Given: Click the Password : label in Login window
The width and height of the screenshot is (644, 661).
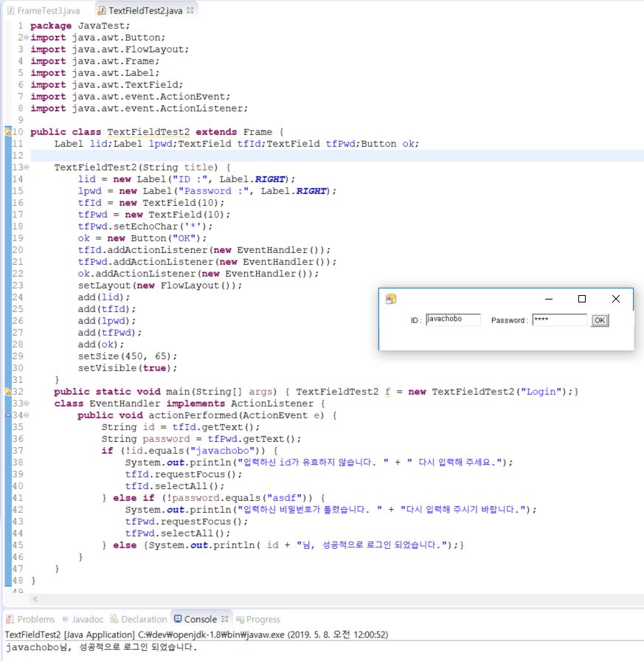Looking at the screenshot, I should pyautogui.click(x=509, y=320).
